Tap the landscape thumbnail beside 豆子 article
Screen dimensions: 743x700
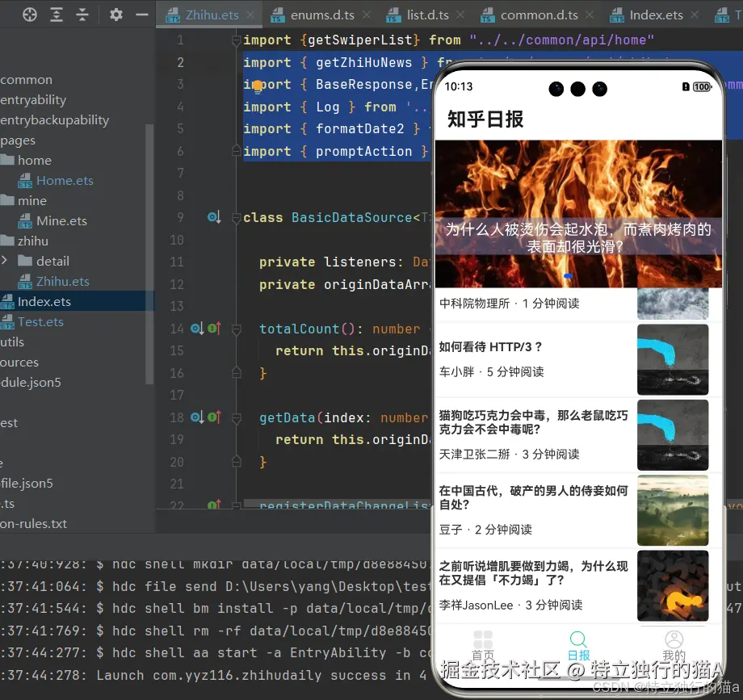[x=673, y=510]
